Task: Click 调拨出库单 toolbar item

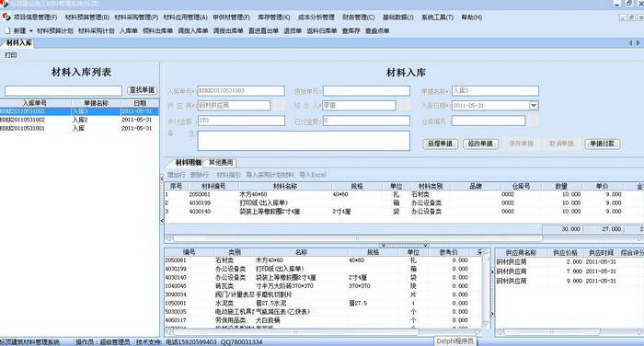Action: 228,30
